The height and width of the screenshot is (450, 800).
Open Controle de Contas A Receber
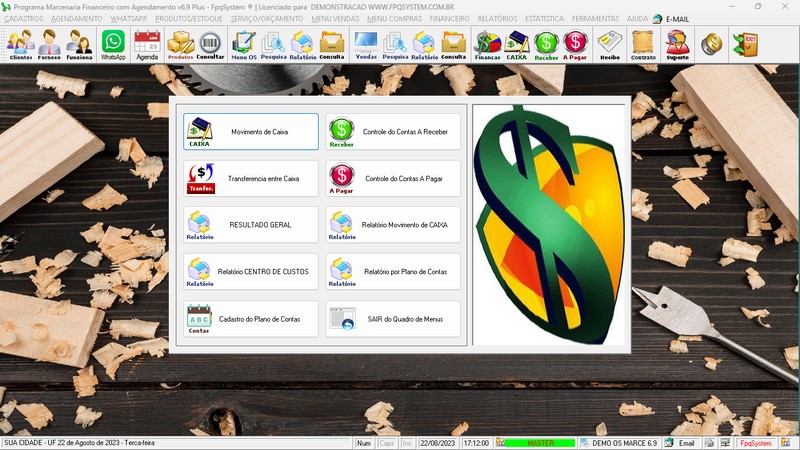coord(393,132)
